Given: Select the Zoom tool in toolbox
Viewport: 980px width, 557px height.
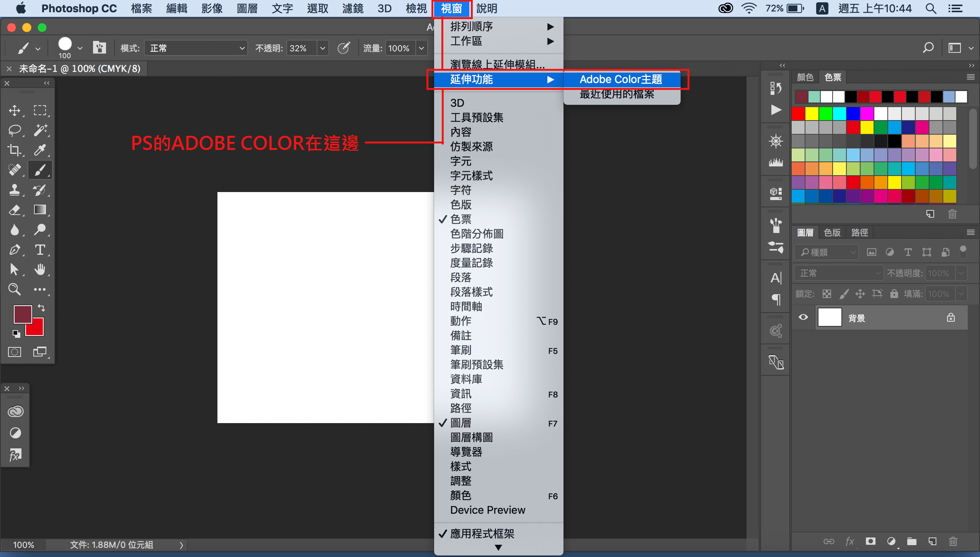Looking at the screenshot, I should point(15,289).
